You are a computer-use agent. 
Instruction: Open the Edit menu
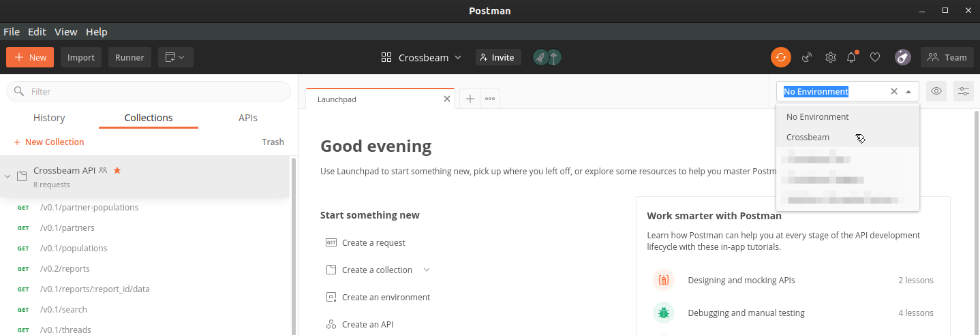pos(37,31)
